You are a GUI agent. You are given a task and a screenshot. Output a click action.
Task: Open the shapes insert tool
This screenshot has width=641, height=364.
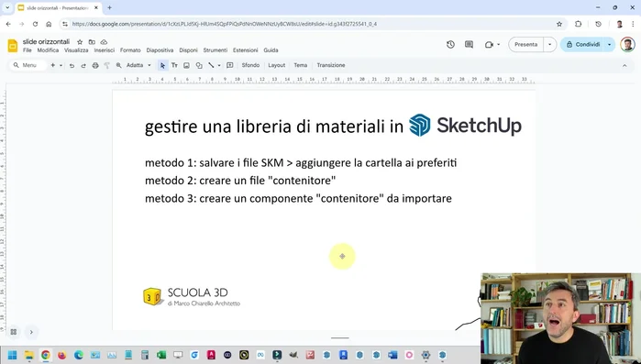pyautogui.click(x=199, y=65)
